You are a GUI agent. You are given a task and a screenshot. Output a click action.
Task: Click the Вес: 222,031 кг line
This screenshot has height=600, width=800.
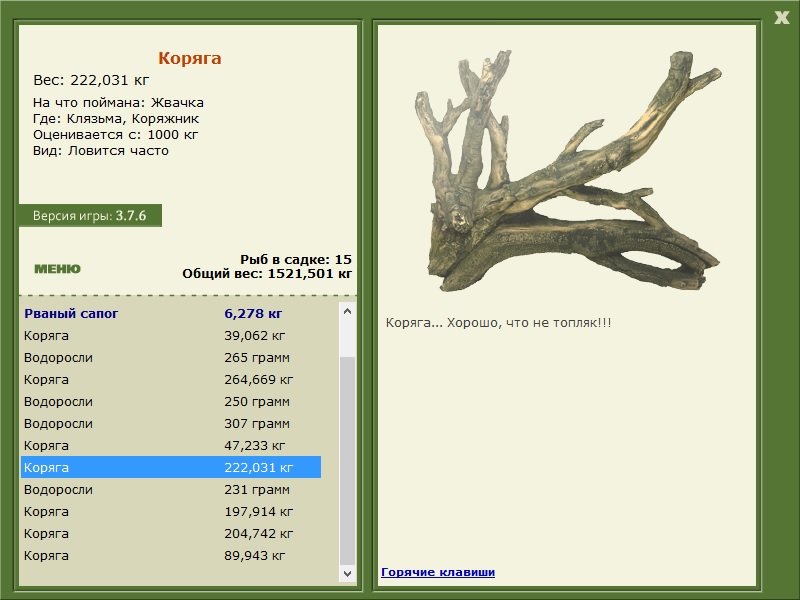91,80
